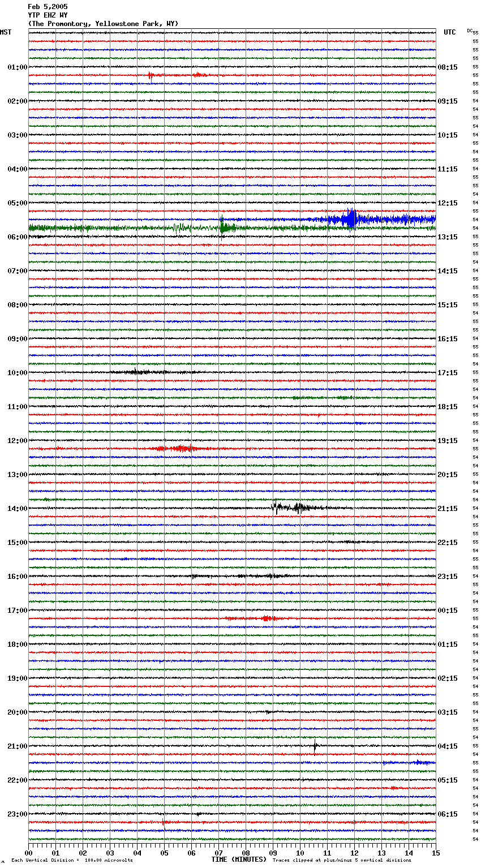
Task: Select the 03:00 MST time label
Action: [x=18, y=135]
